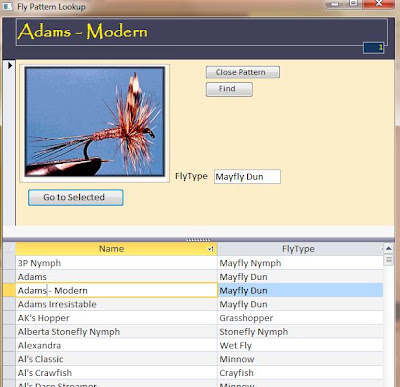Select the Al's Classic name cell
Viewport: 400px width, 387px height.
[x=116, y=359]
